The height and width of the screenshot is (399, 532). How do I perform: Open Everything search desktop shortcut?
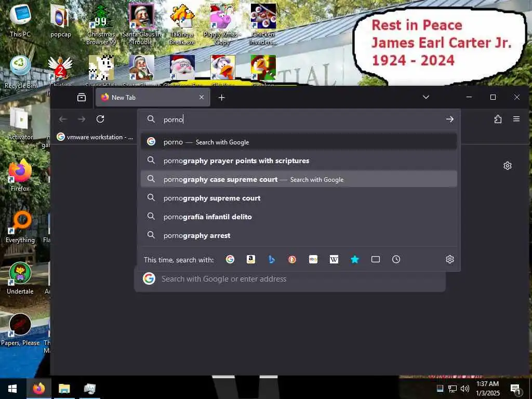click(20, 227)
